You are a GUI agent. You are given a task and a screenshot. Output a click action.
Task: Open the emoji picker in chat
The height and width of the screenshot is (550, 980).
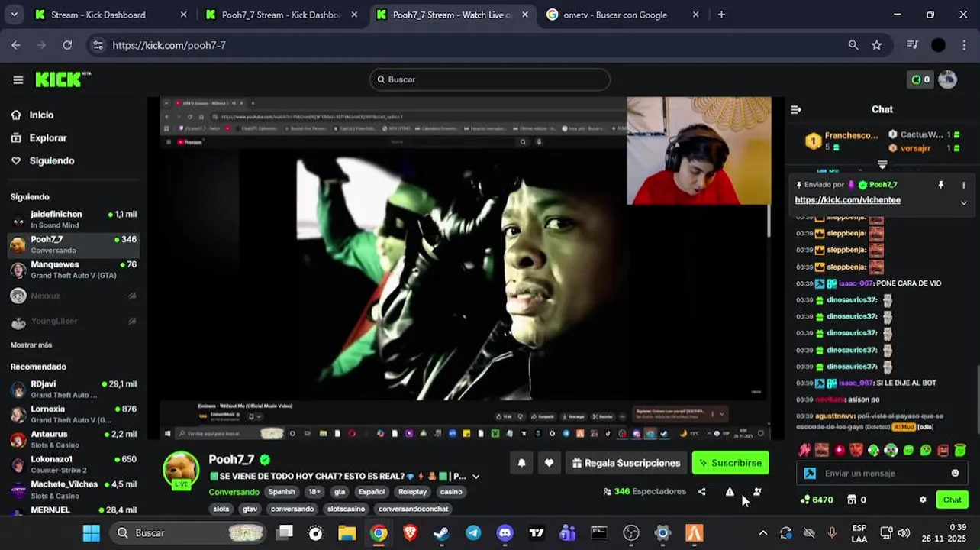[x=955, y=474]
